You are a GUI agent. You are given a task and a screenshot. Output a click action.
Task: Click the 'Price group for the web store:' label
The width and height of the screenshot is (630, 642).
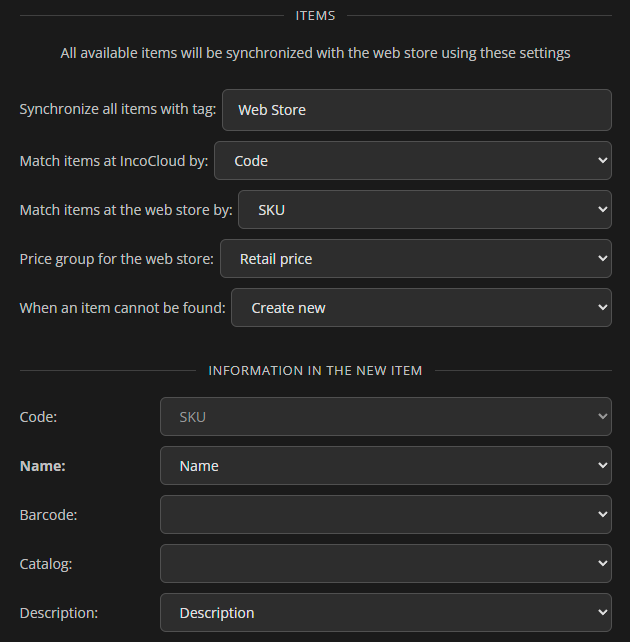click(x=117, y=259)
